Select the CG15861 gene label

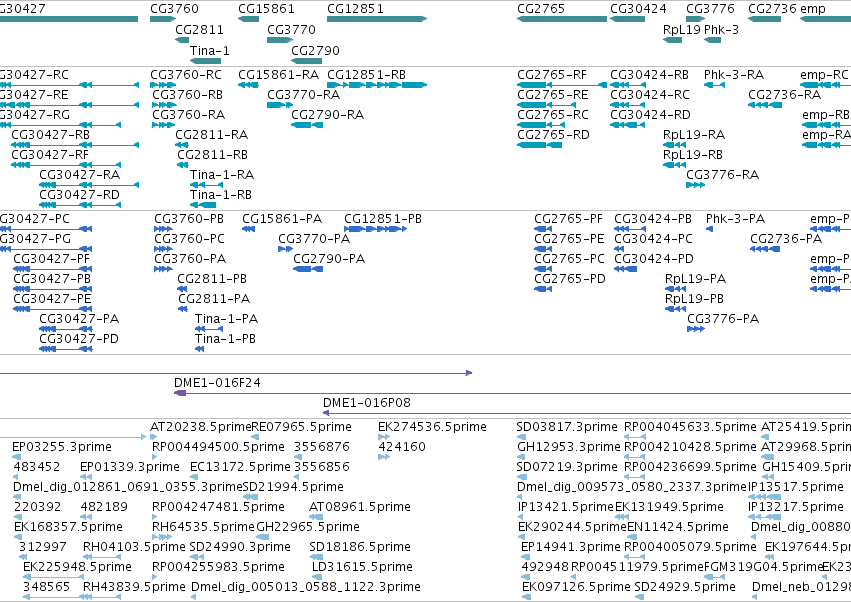266,9
